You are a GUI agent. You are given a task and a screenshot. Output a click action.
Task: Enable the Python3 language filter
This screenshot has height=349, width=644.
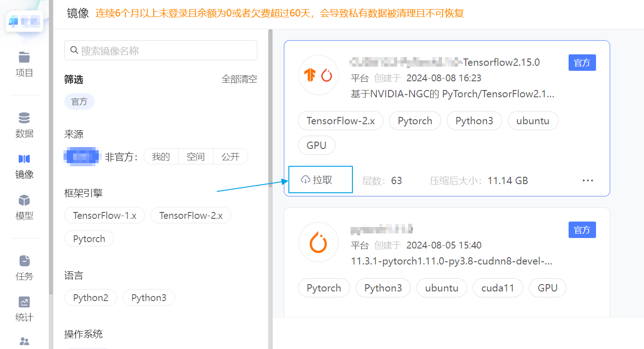(149, 297)
